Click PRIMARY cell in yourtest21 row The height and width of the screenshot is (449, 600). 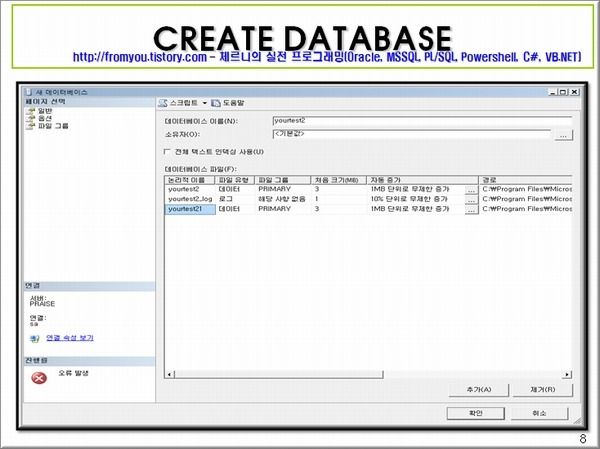pos(282,209)
